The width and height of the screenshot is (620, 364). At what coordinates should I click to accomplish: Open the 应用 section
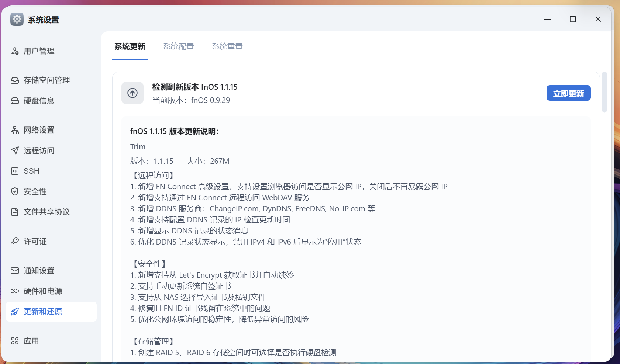coord(31,341)
